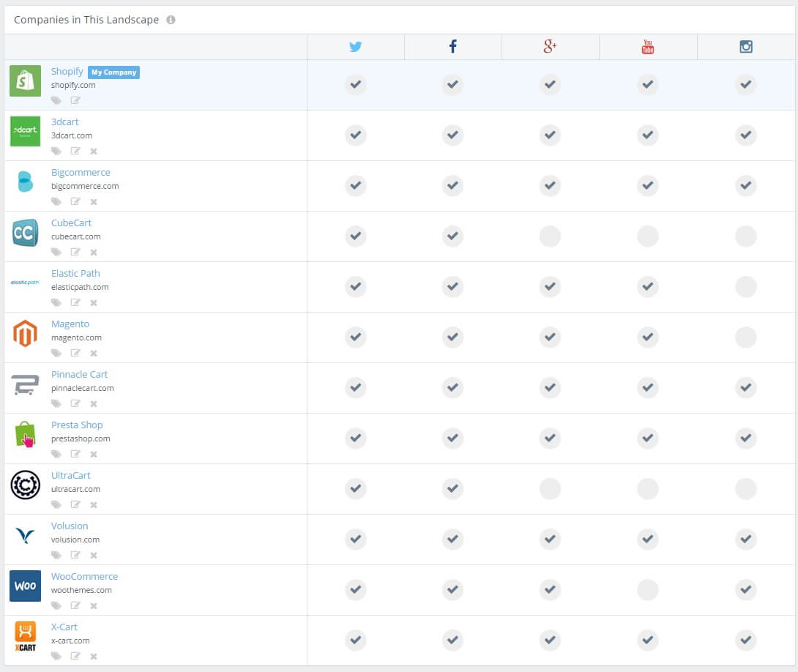Select the Twitter column header icon
Viewport: 798px width, 672px height.
pyautogui.click(x=355, y=47)
